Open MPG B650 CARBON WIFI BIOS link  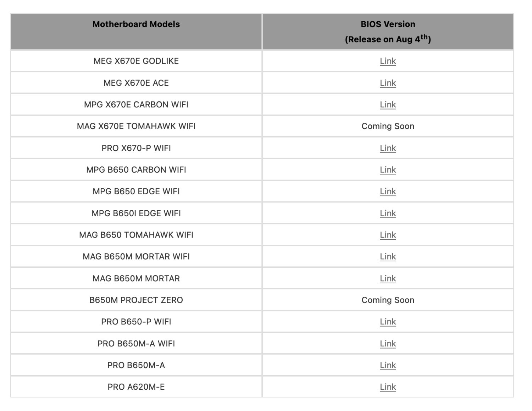coord(388,170)
